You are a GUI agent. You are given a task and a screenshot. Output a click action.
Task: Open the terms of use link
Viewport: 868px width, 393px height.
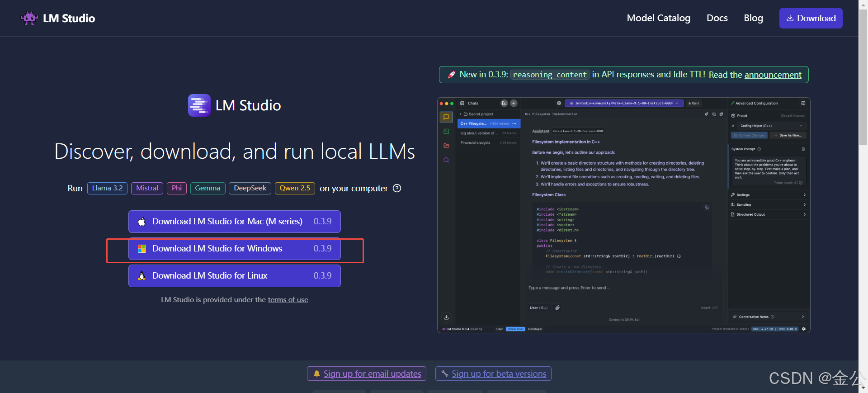point(288,300)
